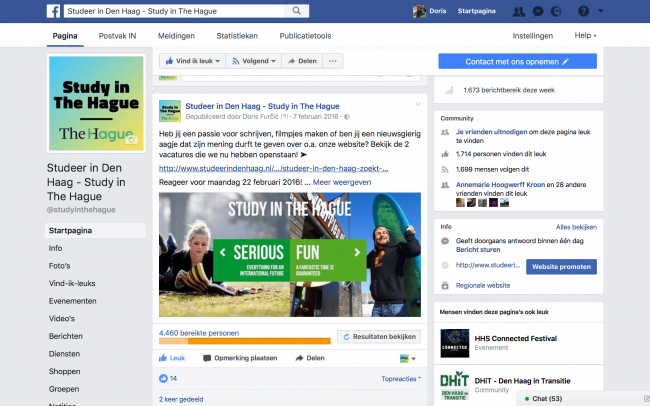The image size is (650, 406).
Task: Open the Messenger icon in top bar
Action: [539, 10]
